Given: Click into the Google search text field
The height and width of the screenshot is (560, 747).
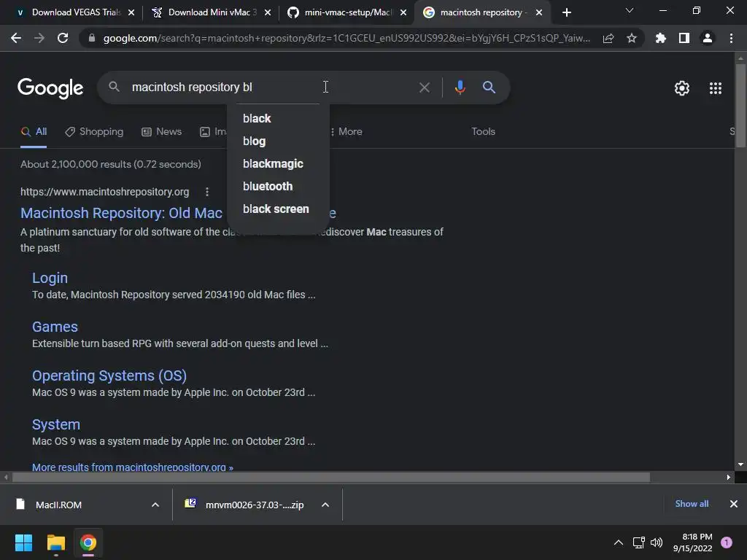Looking at the screenshot, I should pos(271,87).
